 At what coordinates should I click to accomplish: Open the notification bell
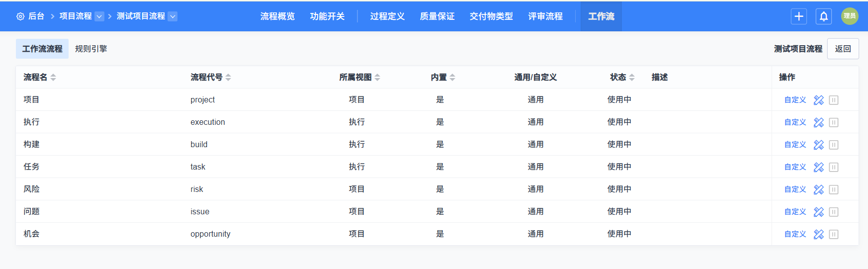click(x=823, y=16)
